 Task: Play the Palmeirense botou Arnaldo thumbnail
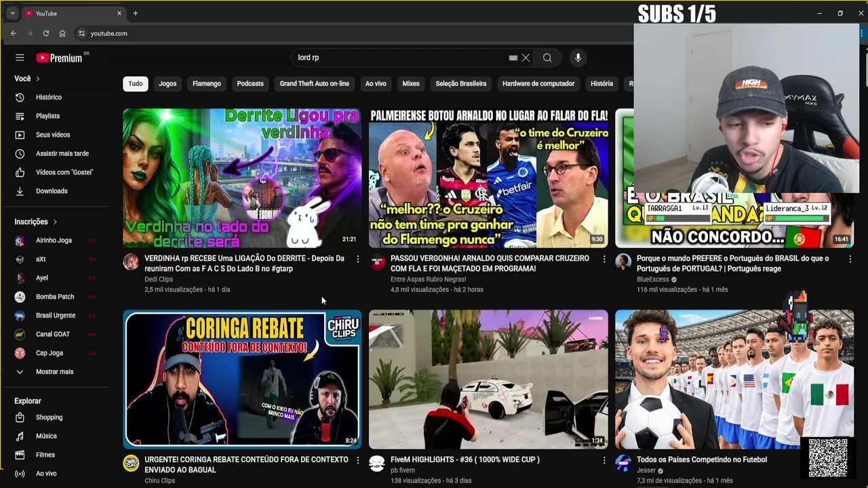pyautogui.click(x=488, y=178)
